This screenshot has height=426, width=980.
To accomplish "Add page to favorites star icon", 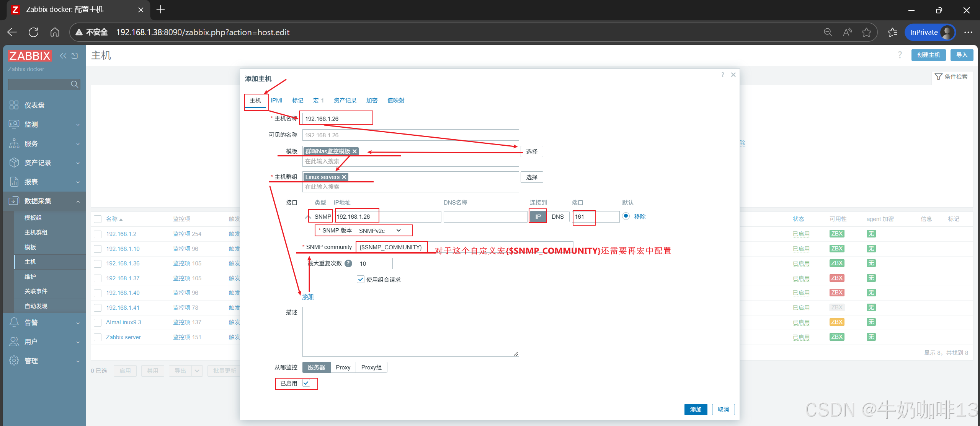I will click(866, 33).
